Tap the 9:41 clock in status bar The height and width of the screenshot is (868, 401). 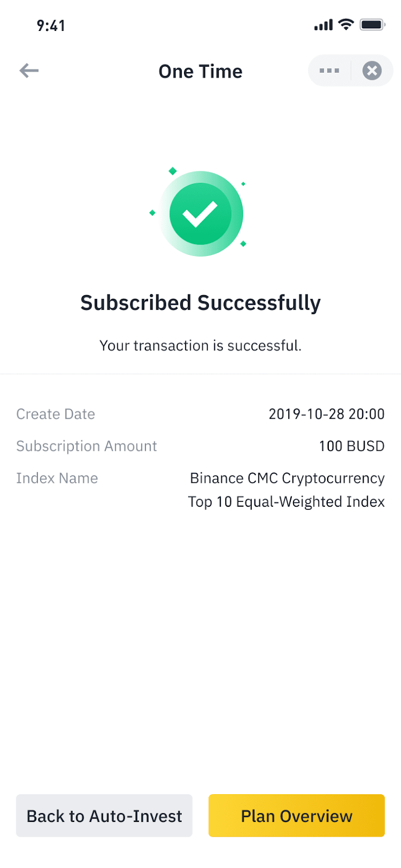pos(51,25)
